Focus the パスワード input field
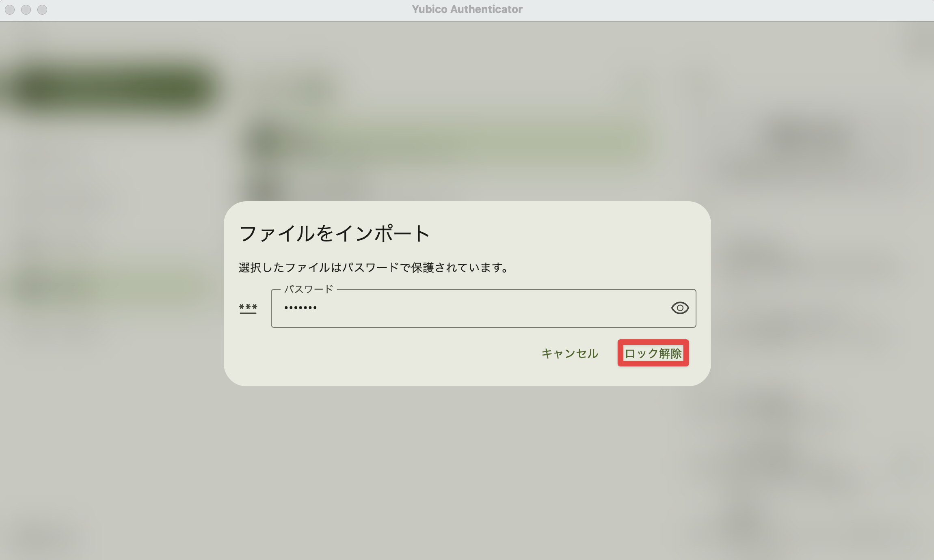Screen dimensions: 934x560 tap(483, 308)
